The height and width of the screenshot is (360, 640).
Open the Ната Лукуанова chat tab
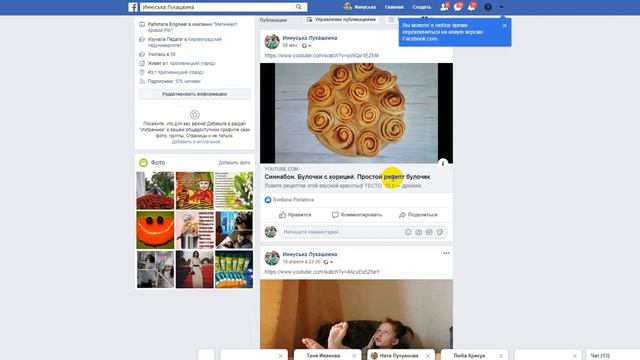click(399, 356)
